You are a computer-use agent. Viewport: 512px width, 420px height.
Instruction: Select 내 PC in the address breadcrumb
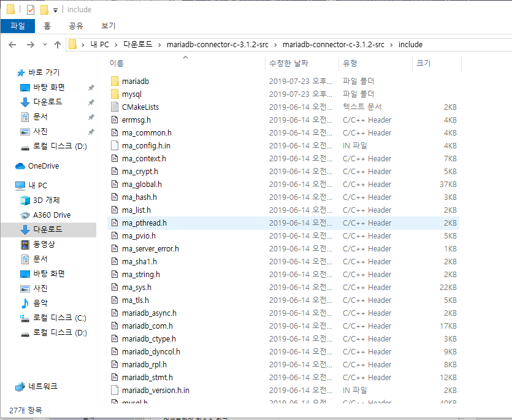point(99,45)
